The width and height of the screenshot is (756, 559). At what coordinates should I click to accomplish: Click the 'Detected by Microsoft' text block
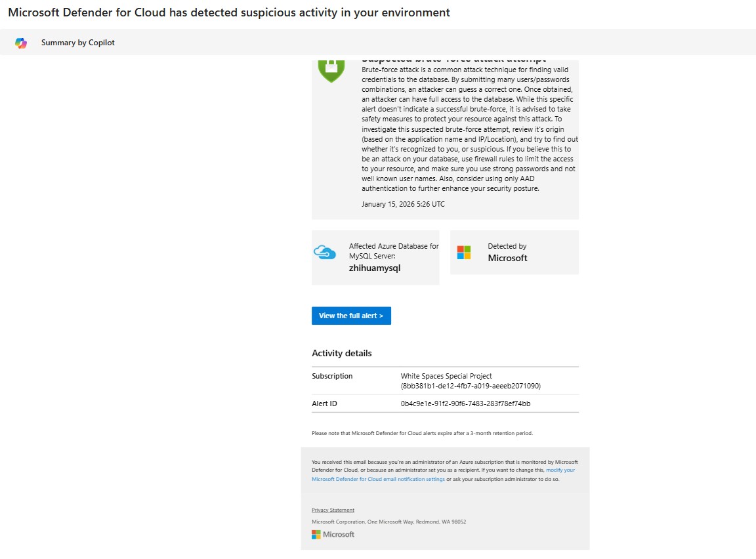pos(507,252)
